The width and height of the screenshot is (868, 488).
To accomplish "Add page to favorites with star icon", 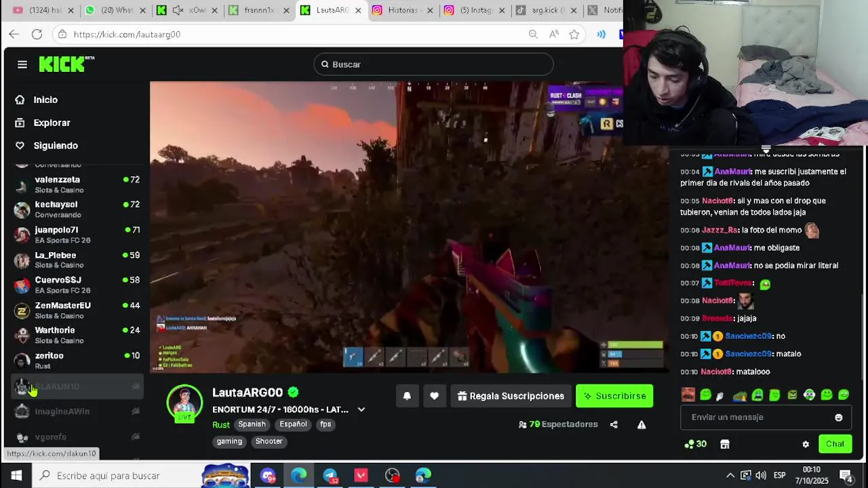I will (574, 34).
